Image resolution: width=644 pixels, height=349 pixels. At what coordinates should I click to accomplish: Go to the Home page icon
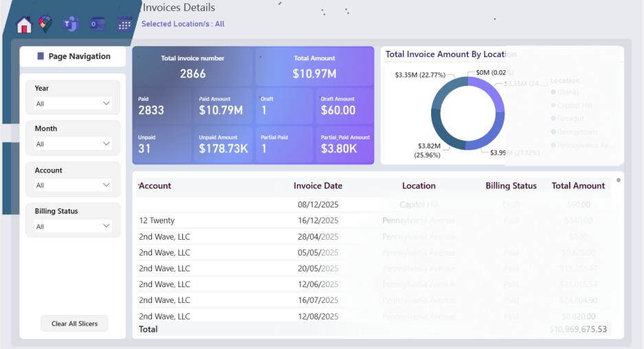(24, 25)
